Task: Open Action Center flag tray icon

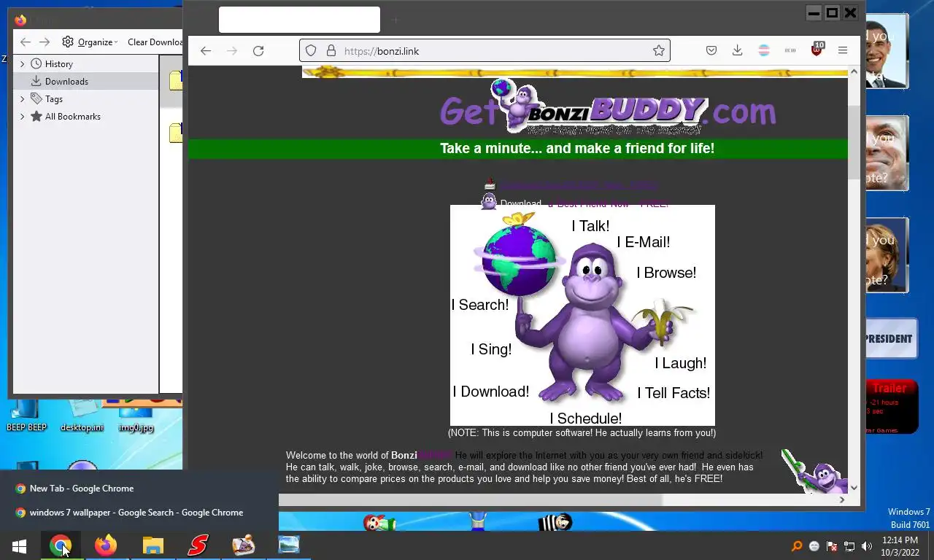Action: click(x=832, y=546)
